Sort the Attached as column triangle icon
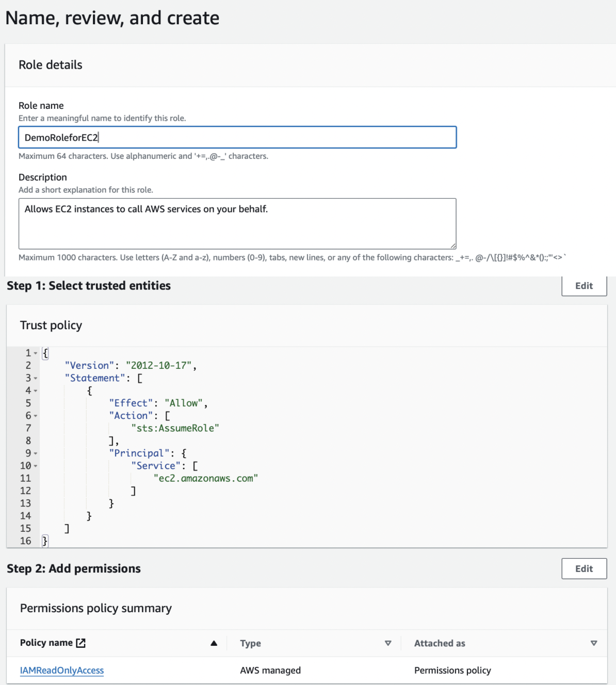The height and width of the screenshot is (685, 616). pos(594,643)
